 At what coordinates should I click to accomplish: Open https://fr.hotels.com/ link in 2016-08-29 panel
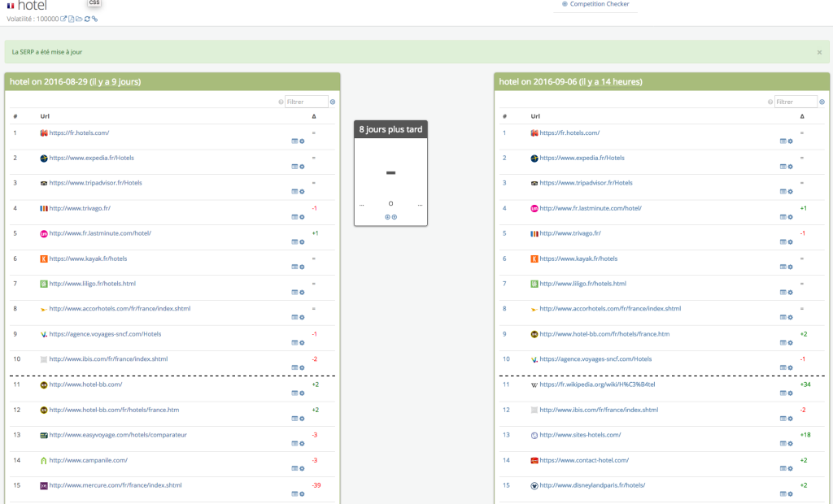[x=79, y=133]
